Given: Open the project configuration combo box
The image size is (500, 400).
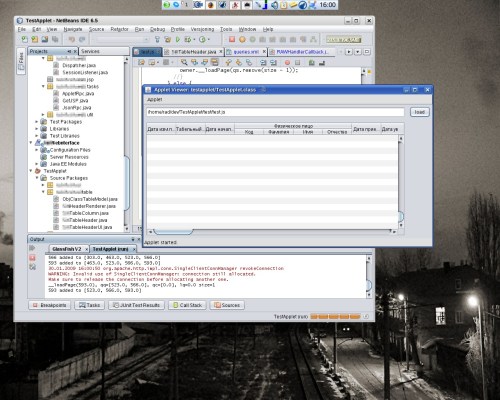Looking at the screenshot, I should (x=122, y=39).
